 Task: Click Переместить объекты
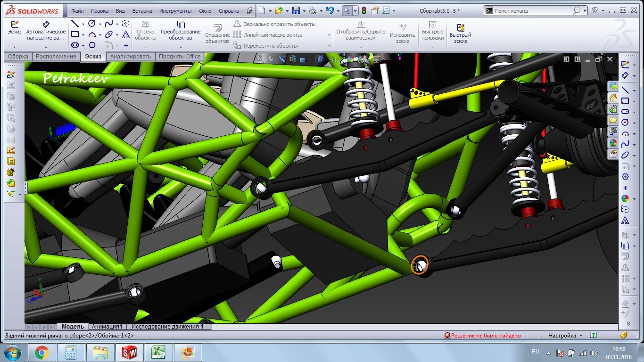pos(265,46)
